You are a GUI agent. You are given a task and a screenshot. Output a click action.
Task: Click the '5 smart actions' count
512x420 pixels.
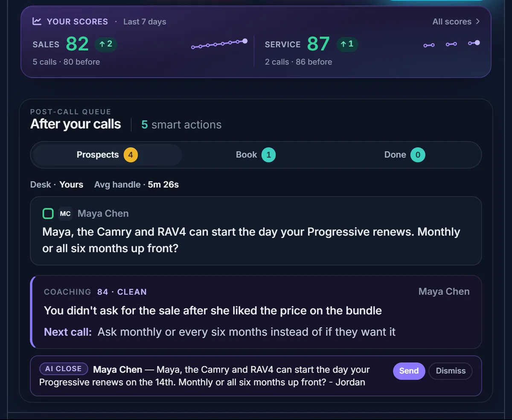[181, 125]
